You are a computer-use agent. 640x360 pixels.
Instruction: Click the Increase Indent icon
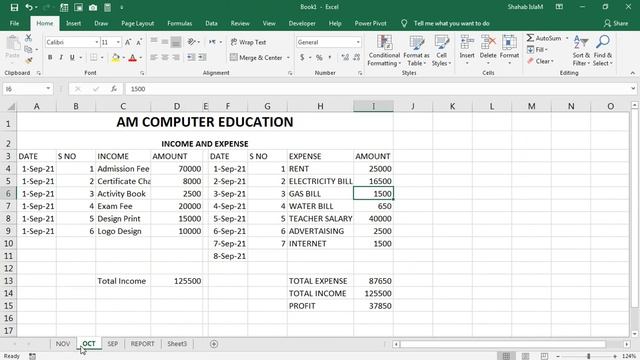[x=202, y=58]
